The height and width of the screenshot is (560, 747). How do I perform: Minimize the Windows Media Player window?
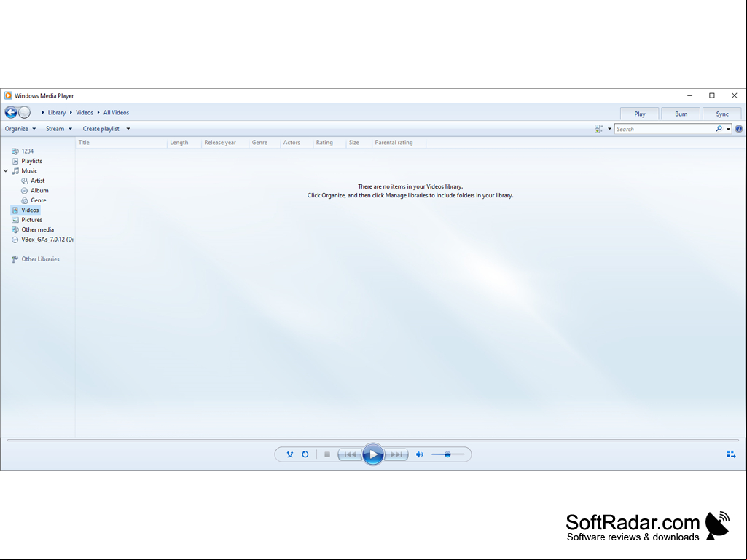(x=689, y=95)
